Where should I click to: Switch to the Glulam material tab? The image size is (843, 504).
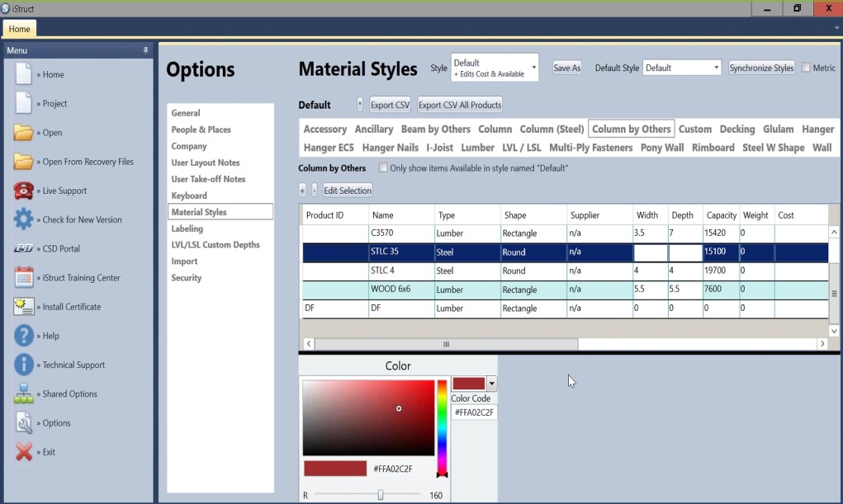(x=778, y=130)
